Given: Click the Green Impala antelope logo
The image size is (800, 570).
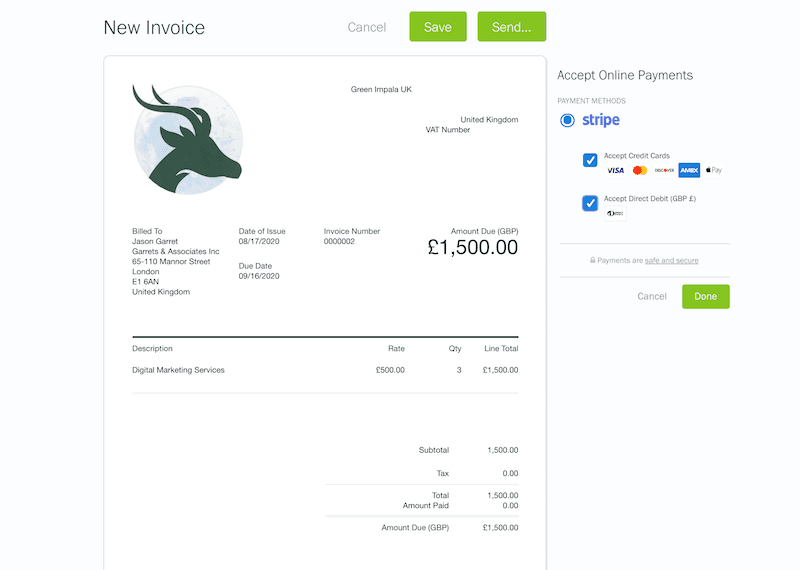Looking at the screenshot, I should point(186,139).
